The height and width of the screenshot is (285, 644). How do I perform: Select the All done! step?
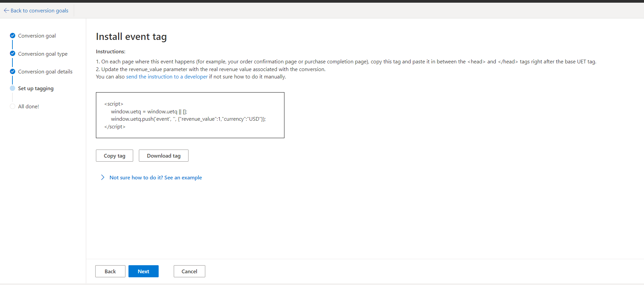tap(29, 106)
